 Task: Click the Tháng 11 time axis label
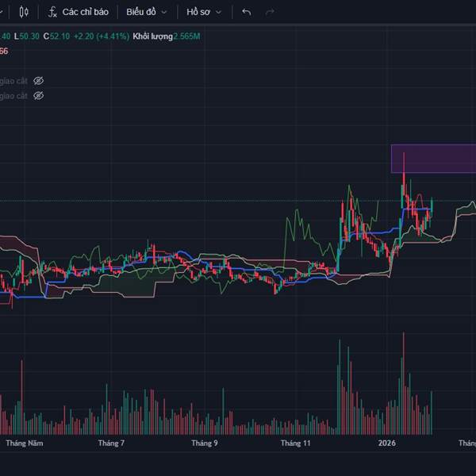296,443
